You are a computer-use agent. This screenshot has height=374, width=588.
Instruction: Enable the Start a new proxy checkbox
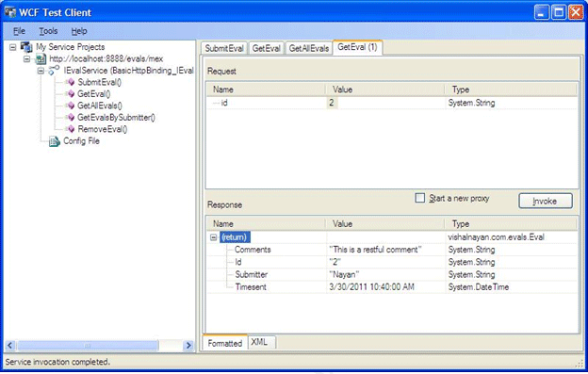point(420,198)
